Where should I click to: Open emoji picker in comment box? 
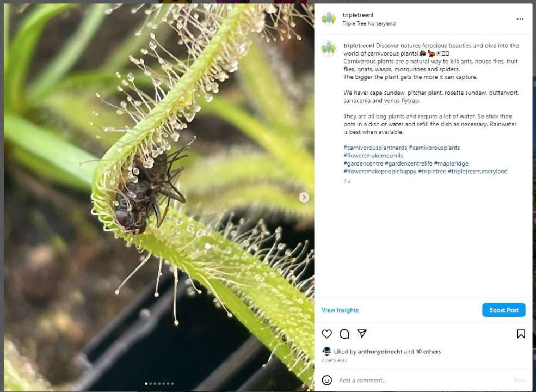point(327,380)
